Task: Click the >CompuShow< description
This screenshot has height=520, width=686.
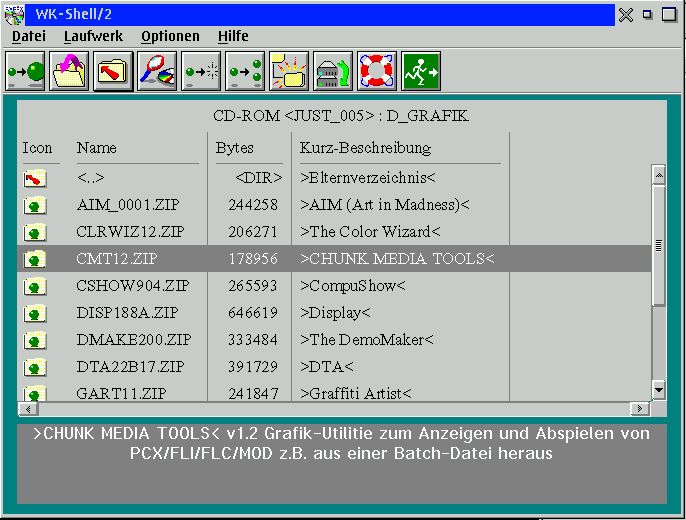Action: coord(353,286)
